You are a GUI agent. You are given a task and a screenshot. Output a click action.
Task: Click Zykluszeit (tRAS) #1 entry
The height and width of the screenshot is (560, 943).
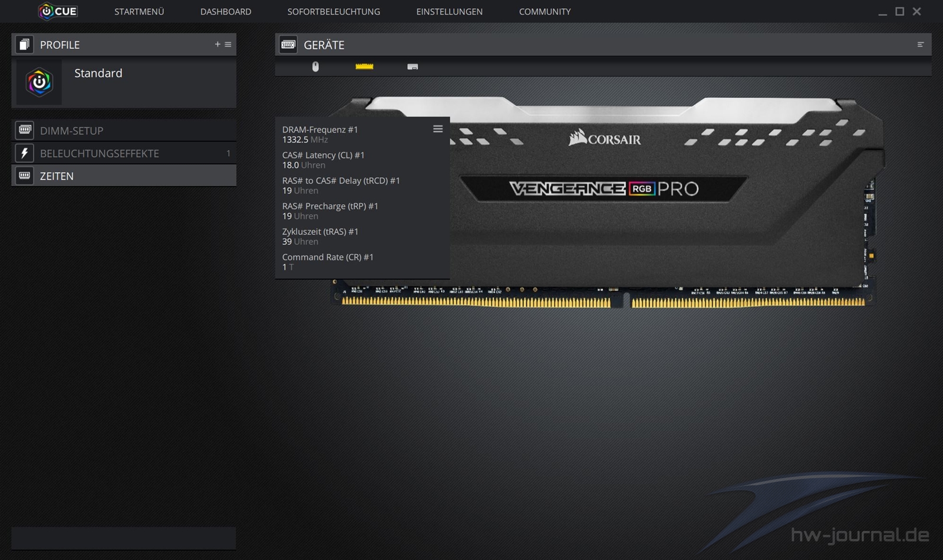pos(320,236)
